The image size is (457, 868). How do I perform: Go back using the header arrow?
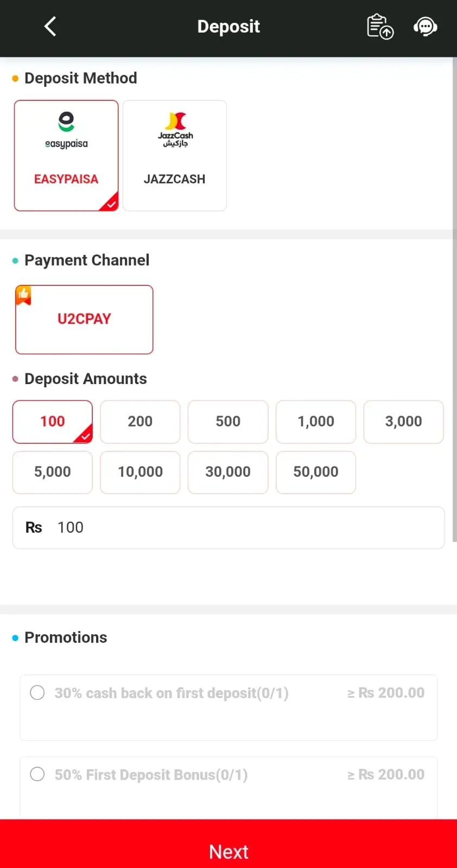coord(50,26)
